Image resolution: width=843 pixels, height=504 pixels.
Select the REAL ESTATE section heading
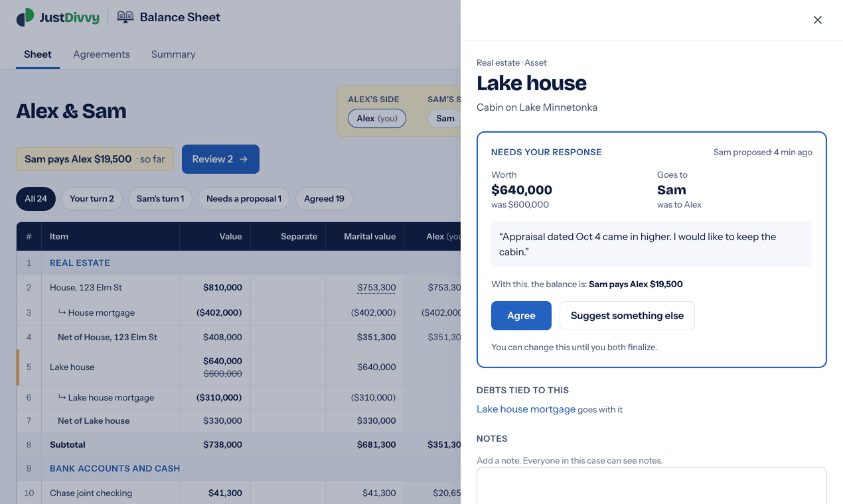point(80,263)
